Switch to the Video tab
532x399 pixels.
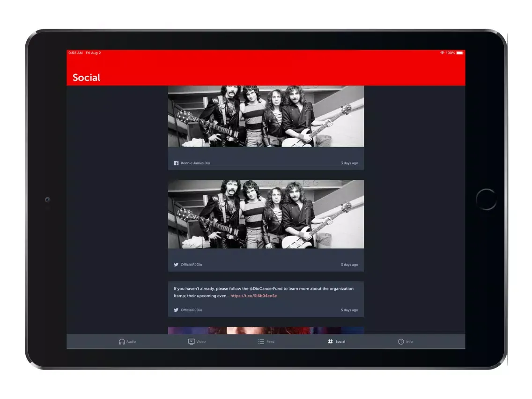click(x=197, y=342)
